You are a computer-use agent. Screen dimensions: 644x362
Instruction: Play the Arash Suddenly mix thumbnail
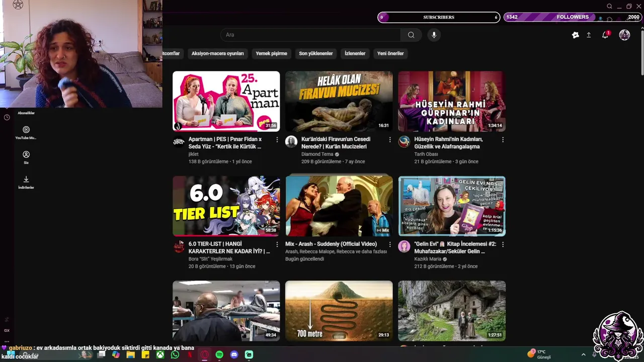[x=339, y=206]
